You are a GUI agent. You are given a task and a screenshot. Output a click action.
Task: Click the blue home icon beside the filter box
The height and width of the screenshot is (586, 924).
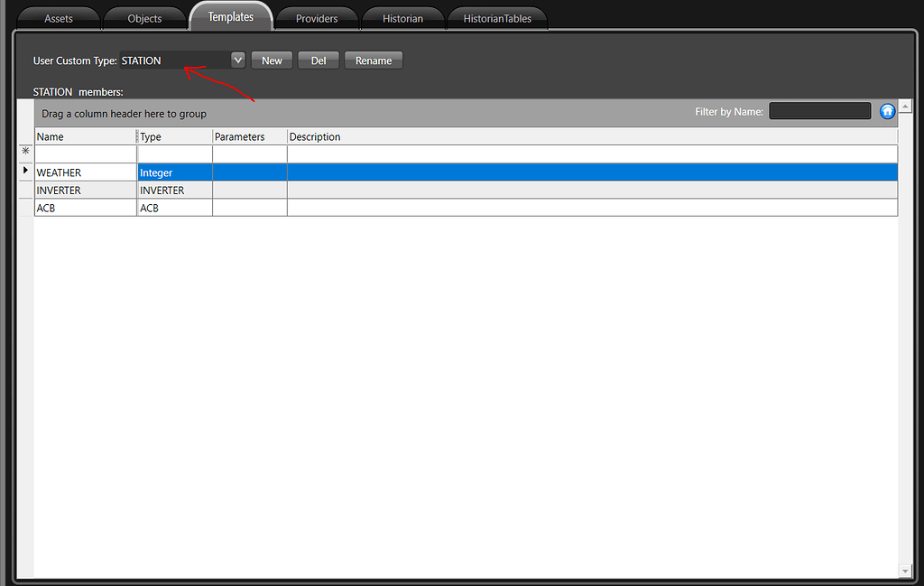[x=887, y=110]
